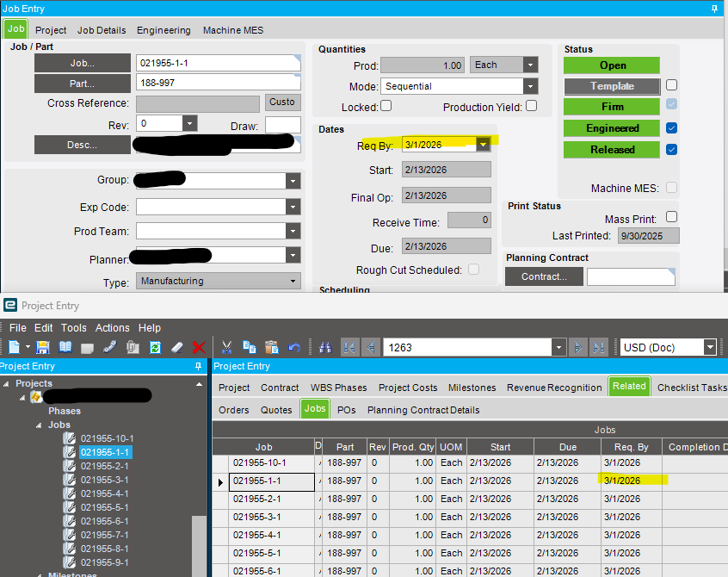Click the Undo arrow icon

point(293,348)
